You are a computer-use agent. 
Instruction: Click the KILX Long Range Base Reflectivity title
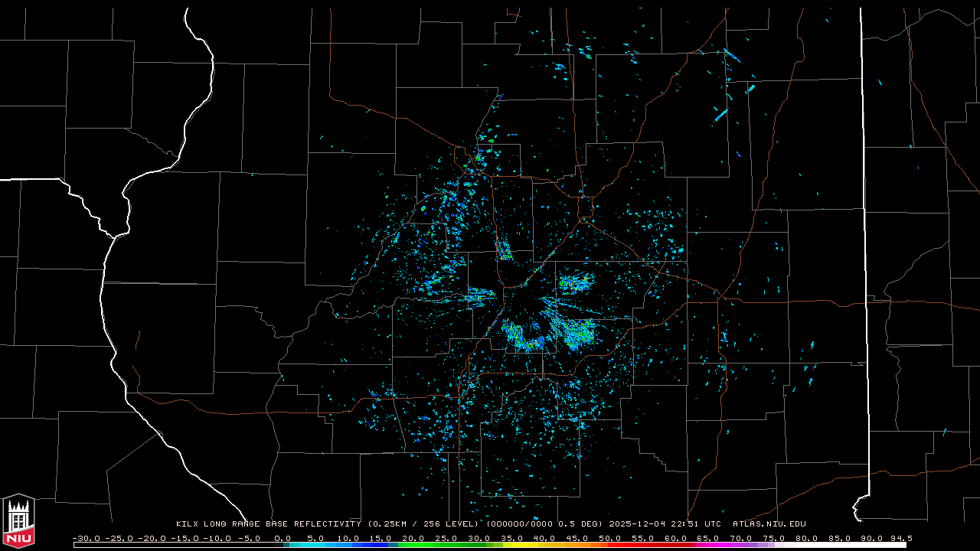point(269,524)
